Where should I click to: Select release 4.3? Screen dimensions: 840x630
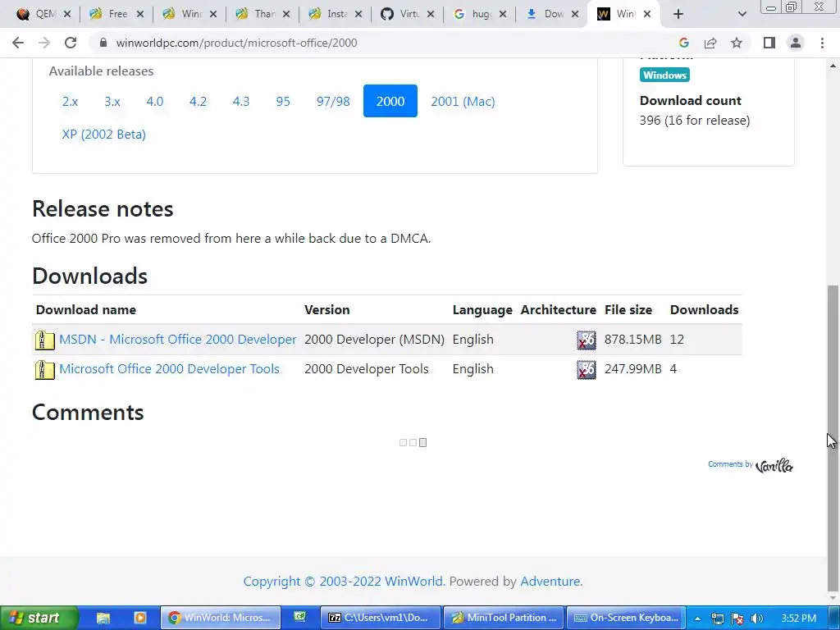(241, 101)
